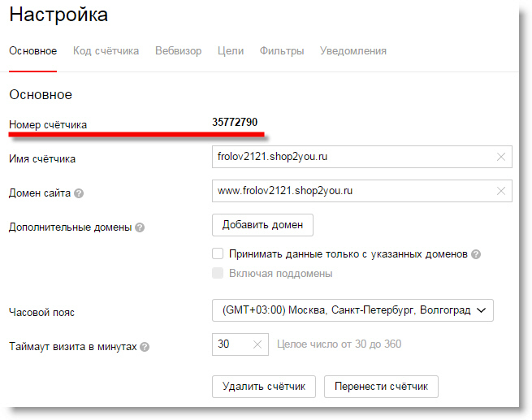The width and height of the screenshot is (532, 420).
Task: Open the Вебвизор tab
Action: click(x=178, y=51)
